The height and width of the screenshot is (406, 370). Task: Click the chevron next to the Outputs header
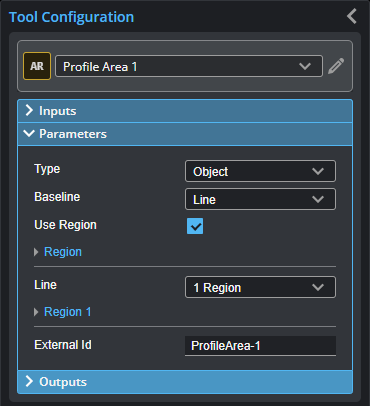point(29,381)
